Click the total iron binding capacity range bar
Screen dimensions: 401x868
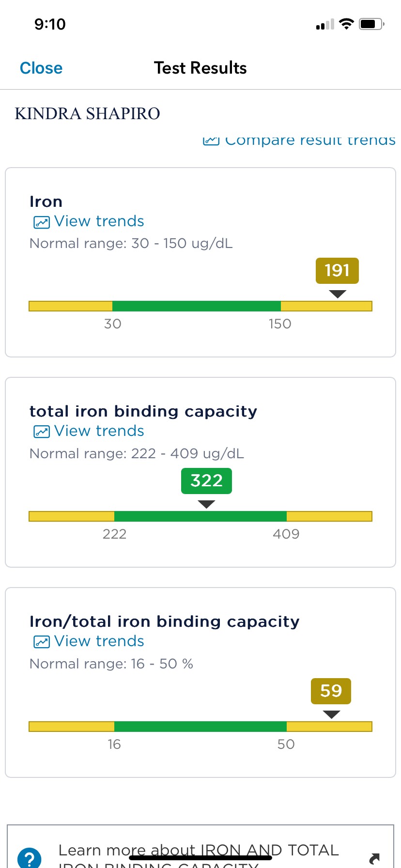pos(200,516)
